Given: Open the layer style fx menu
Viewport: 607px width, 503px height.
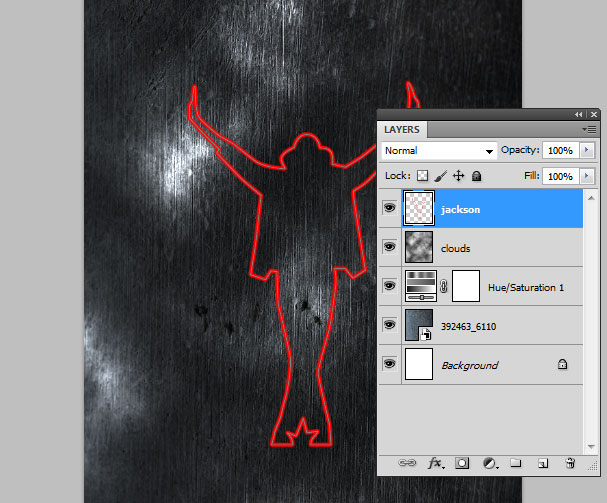Looking at the screenshot, I should pyautogui.click(x=436, y=463).
